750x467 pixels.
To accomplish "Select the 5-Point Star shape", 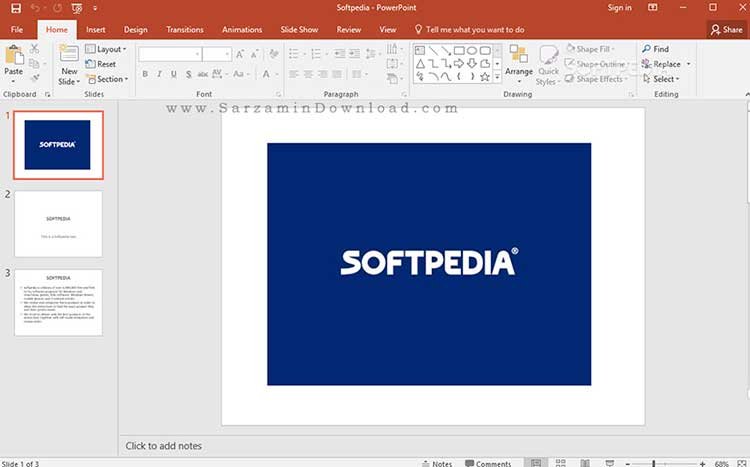I will pos(485,76).
